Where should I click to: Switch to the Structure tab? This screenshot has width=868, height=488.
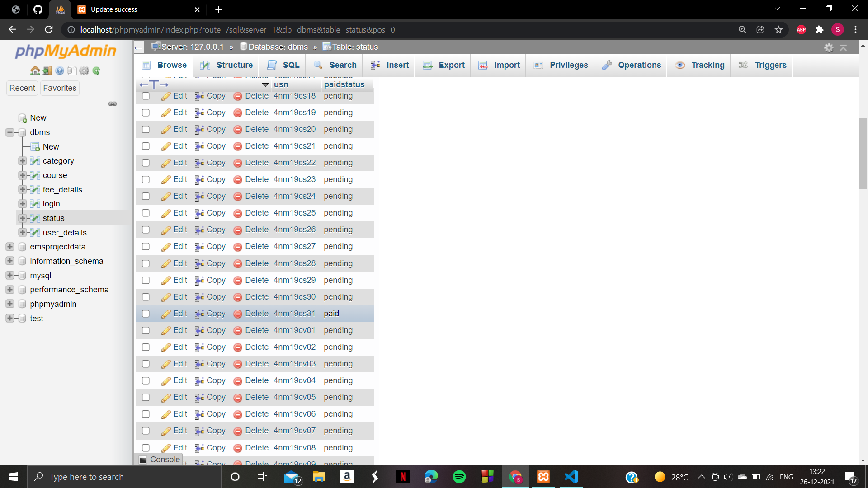pyautogui.click(x=226, y=65)
